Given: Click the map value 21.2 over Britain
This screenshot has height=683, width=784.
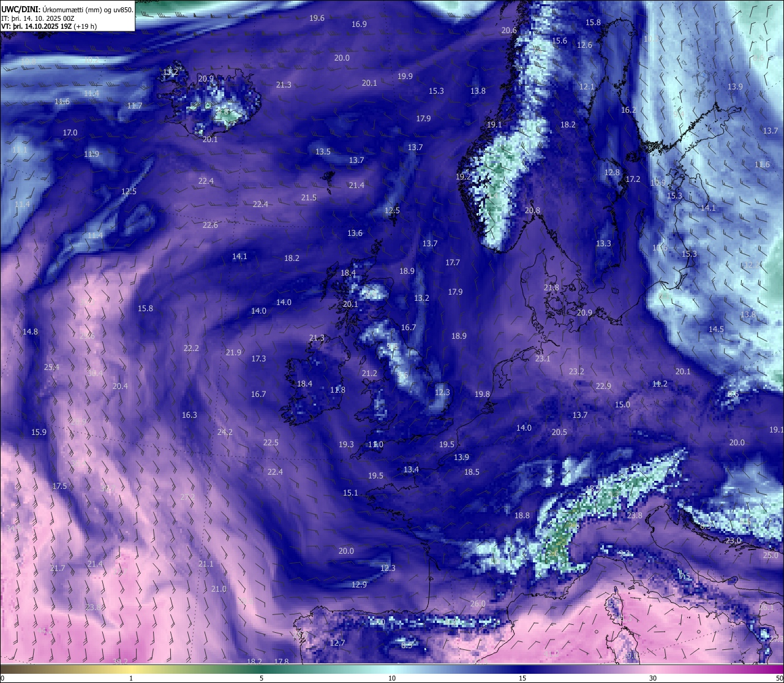Looking at the screenshot, I should [x=369, y=374].
